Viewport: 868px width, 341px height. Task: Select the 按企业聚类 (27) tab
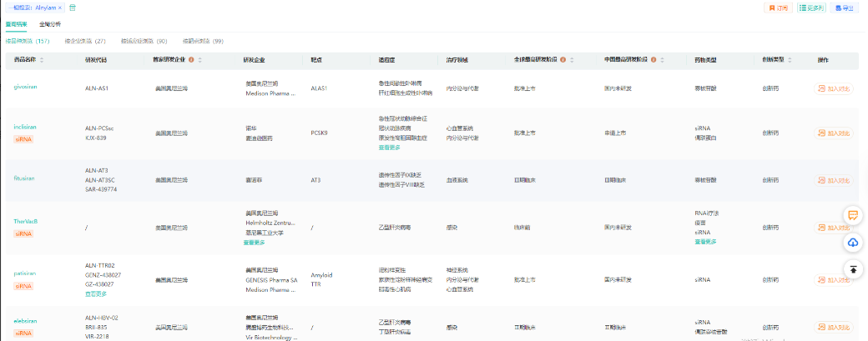click(x=87, y=41)
